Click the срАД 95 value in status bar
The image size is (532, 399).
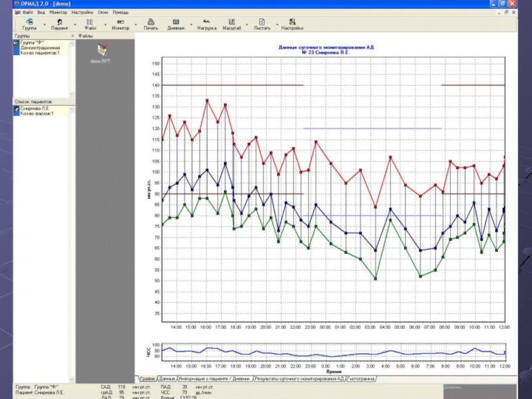click(x=122, y=392)
